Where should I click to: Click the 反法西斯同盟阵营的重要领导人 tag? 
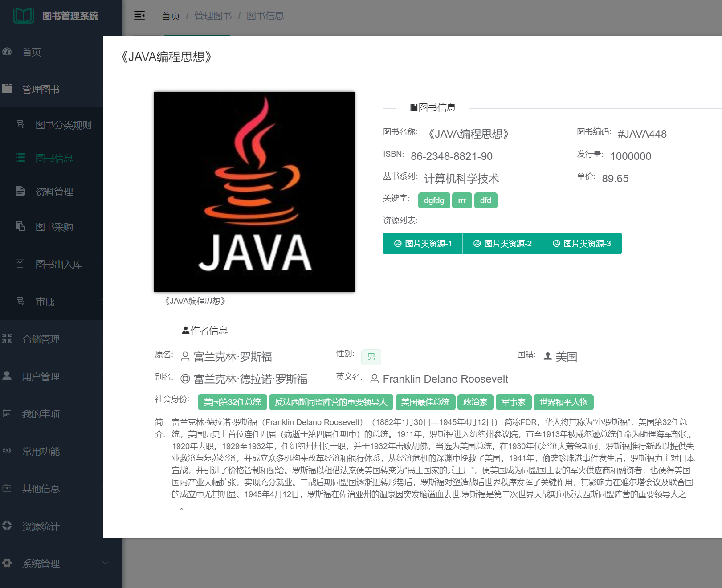click(331, 402)
